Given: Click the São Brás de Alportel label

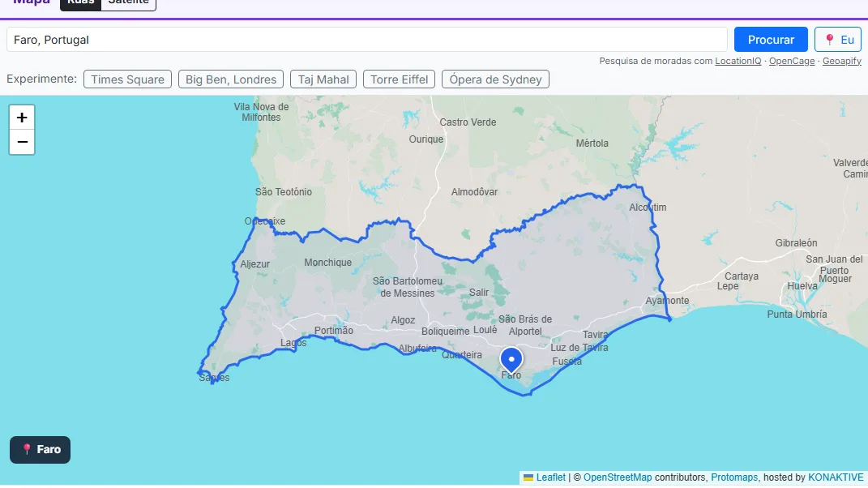Looking at the screenshot, I should click(525, 325).
